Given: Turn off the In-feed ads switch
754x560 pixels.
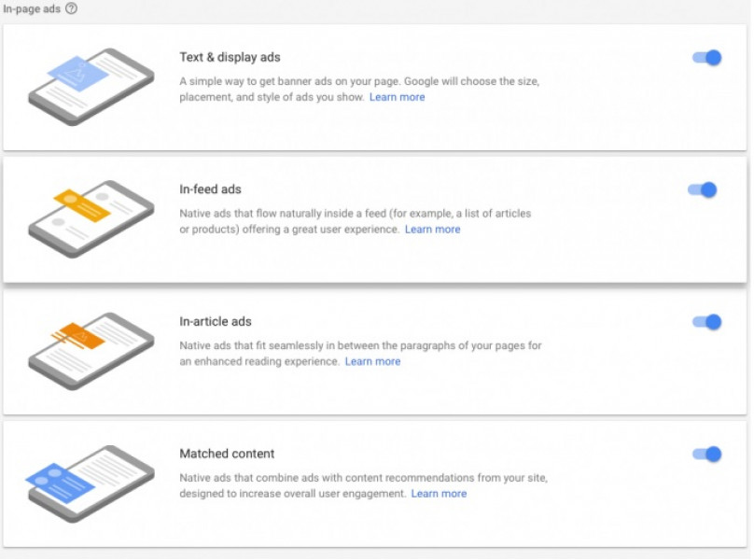Looking at the screenshot, I should (x=702, y=189).
